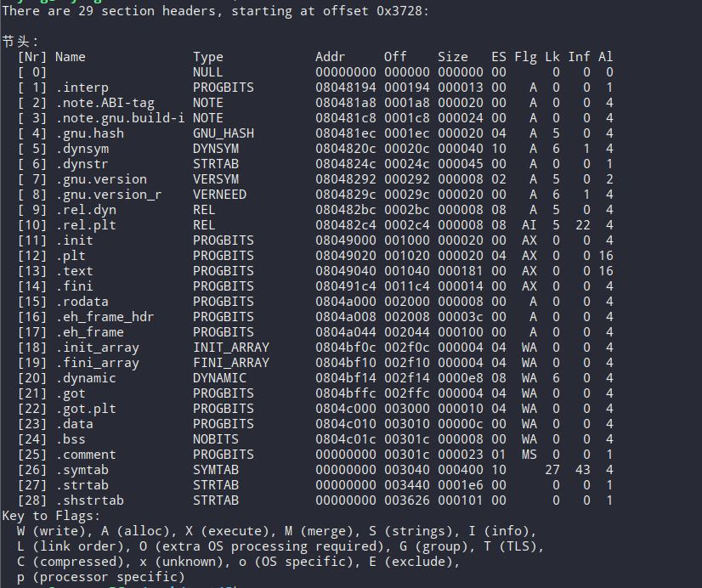702x588 pixels.
Task: Click the DYNSYM type entry
Action: pos(216,149)
